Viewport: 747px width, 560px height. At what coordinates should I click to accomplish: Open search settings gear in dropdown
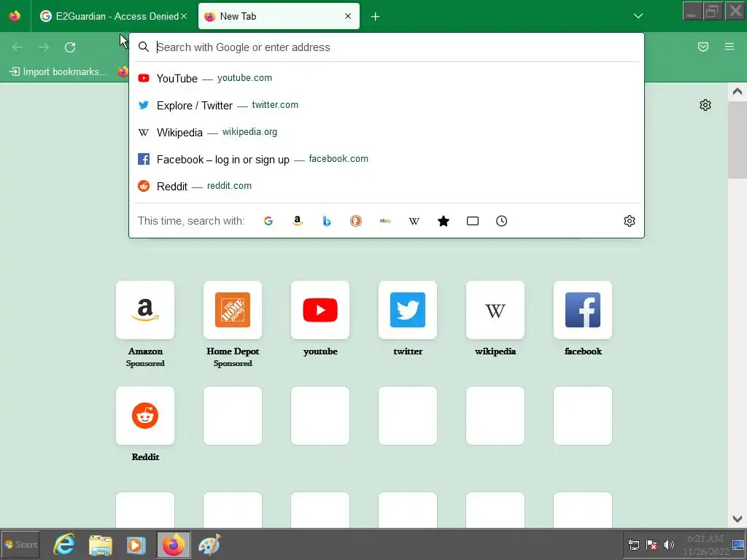(x=630, y=221)
